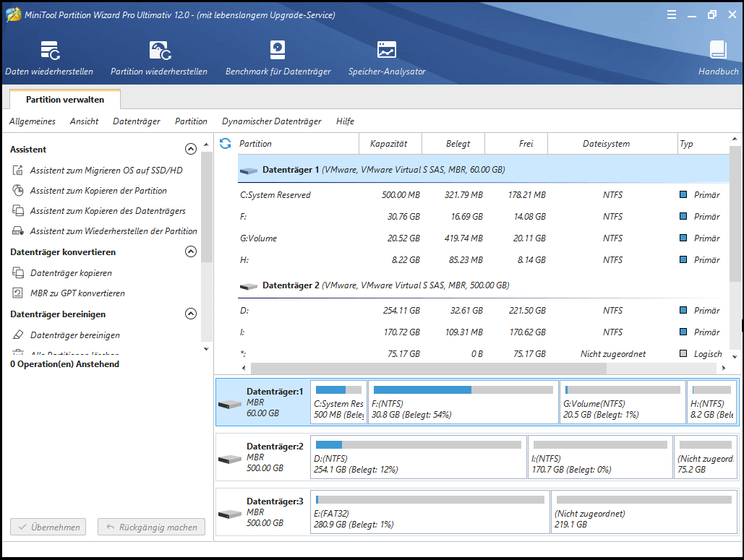Select Datenträger 2 disk icon in list
Screen dimensions: 744x560
click(249, 286)
